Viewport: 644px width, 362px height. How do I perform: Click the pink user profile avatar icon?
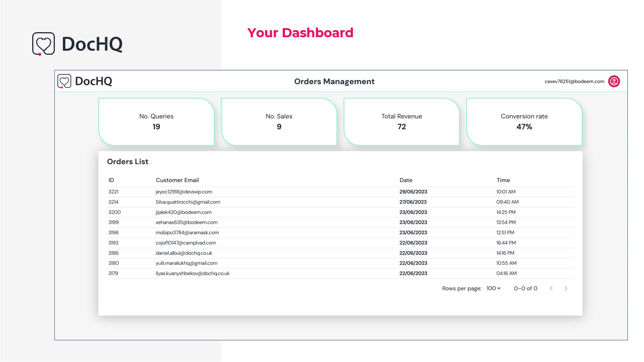pyautogui.click(x=614, y=81)
